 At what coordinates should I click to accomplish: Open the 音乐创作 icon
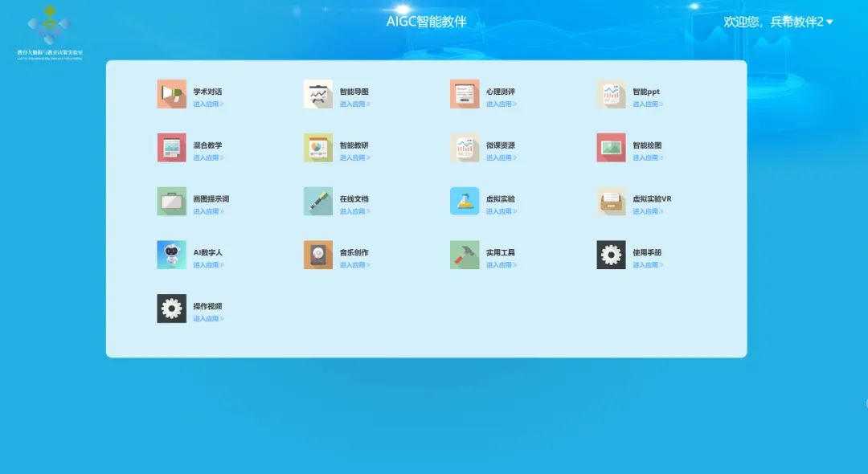(x=317, y=255)
